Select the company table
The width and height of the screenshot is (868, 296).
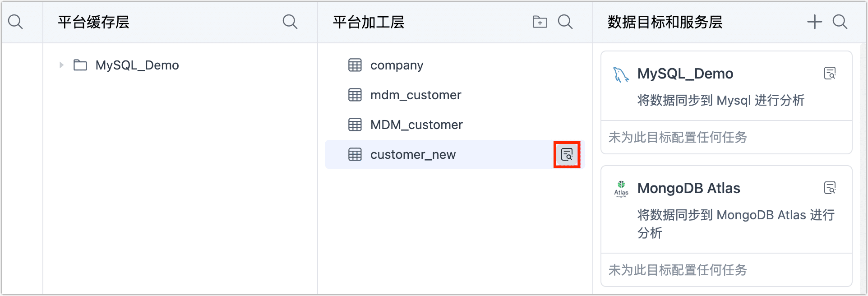tap(397, 65)
